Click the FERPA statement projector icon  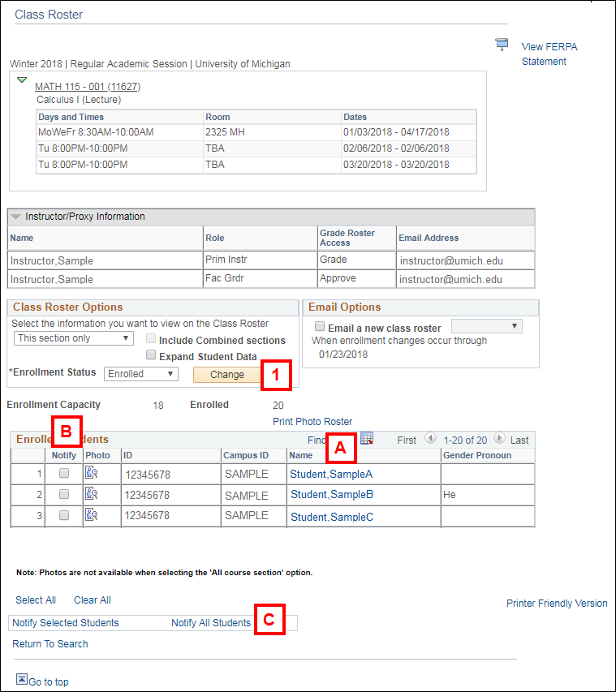502,45
